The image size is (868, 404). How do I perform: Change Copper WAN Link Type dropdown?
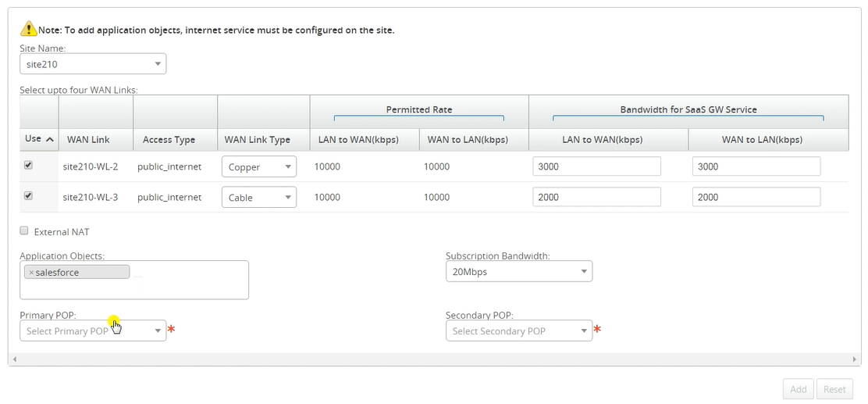pos(259,166)
